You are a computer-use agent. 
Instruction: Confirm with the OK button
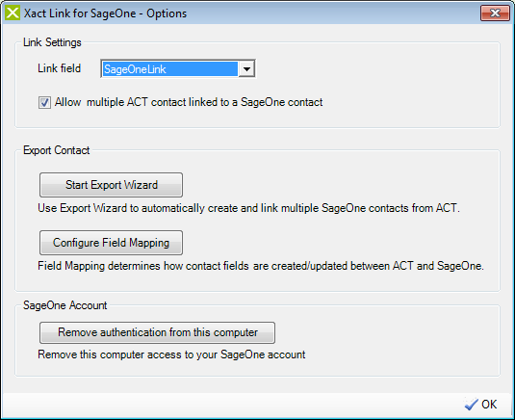(481, 405)
